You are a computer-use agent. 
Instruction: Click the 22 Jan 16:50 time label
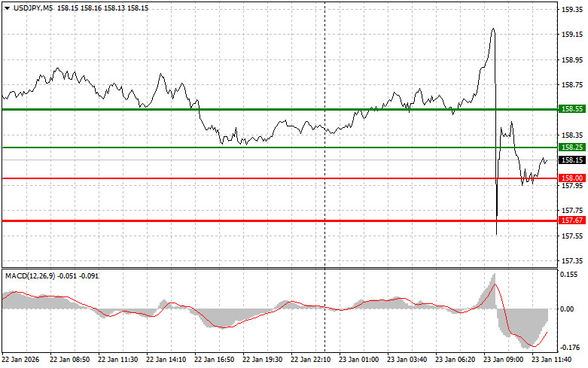click(214, 360)
